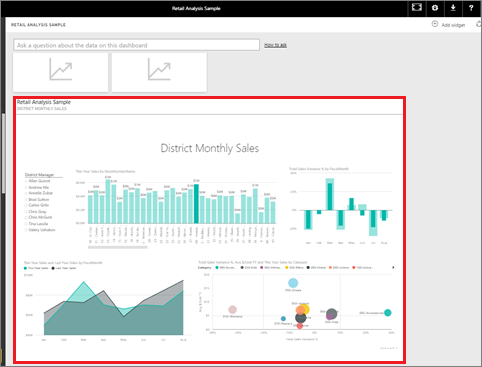Click the circled icon beside Add widget
Viewport: 482px width, 367px height.
[x=435, y=24]
